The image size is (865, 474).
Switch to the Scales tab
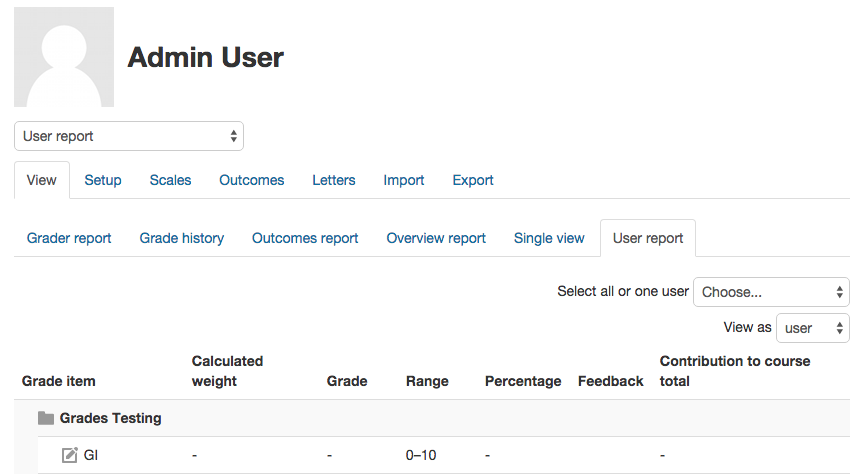pos(170,180)
